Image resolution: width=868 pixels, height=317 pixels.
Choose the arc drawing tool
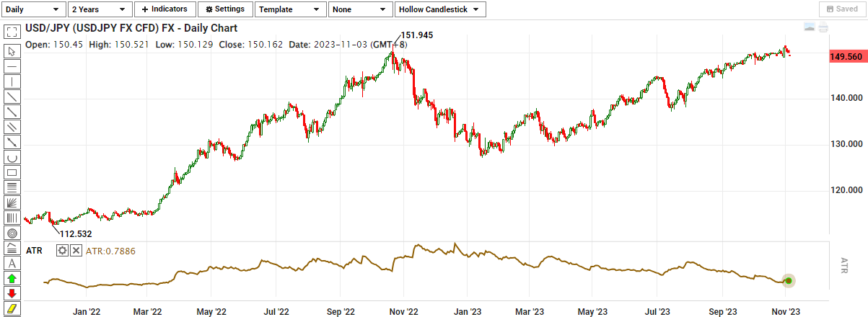(12, 157)
